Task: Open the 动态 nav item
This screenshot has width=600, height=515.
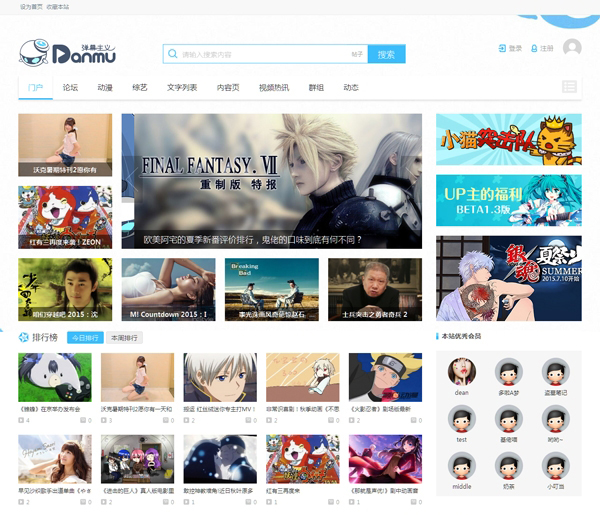Action: point(351,88)
